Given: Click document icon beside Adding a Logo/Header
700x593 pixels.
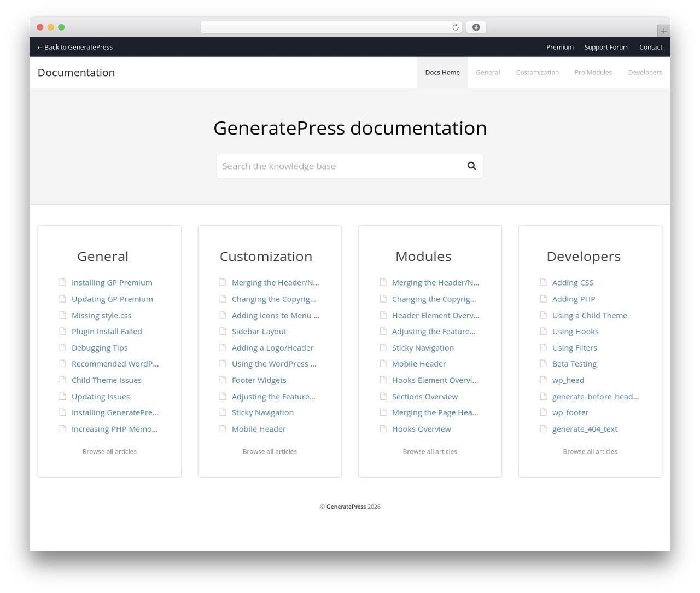Looking at the screenshot, I should tap(223, 347).
